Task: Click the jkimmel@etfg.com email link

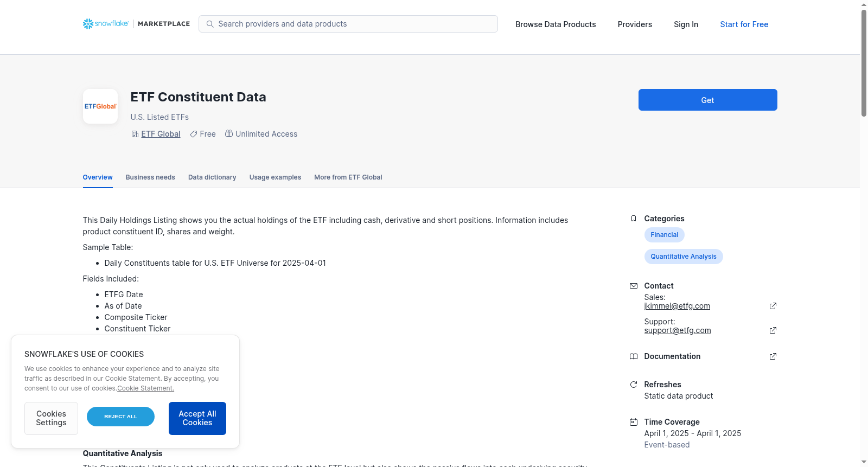Action: pyautogui.click(x=677, y=306)
